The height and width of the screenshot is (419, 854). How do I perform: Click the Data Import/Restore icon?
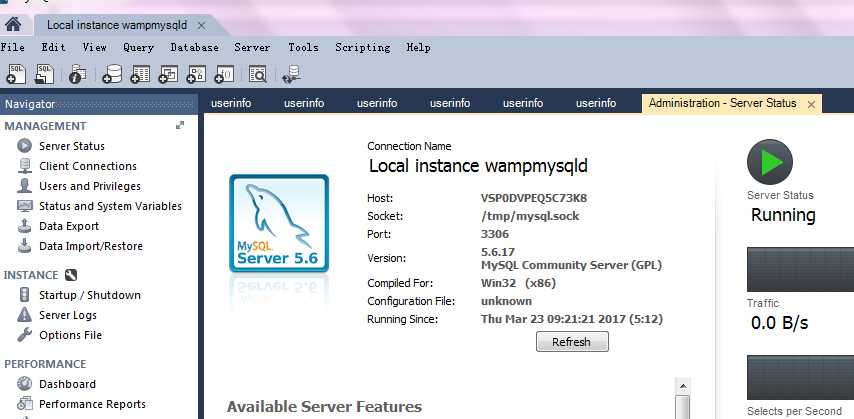point(25,246)
